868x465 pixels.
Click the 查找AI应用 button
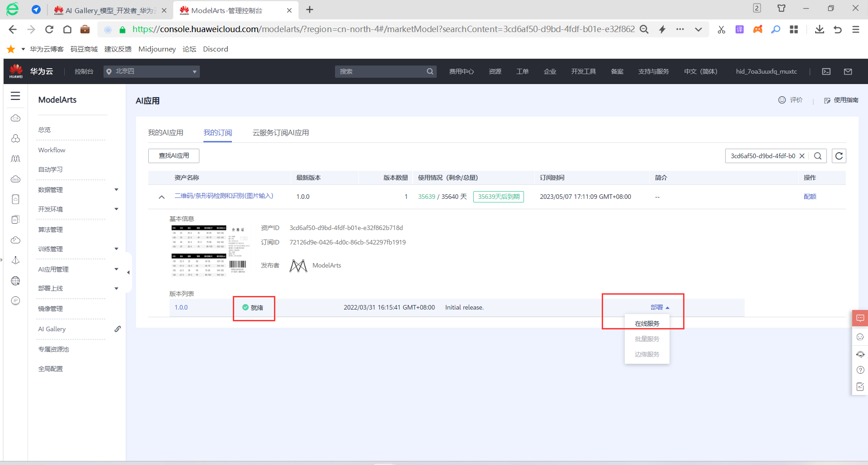point(174,155)
